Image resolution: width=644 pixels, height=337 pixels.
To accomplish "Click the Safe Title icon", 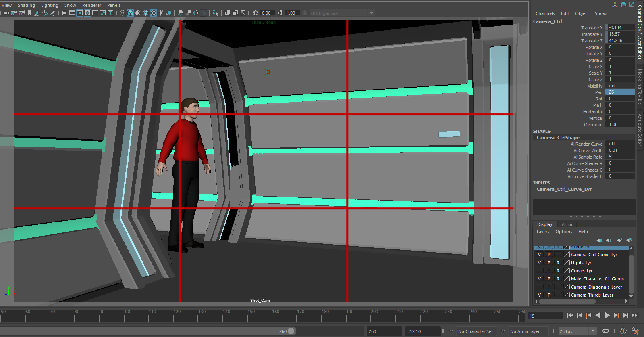I will point(110,13).
